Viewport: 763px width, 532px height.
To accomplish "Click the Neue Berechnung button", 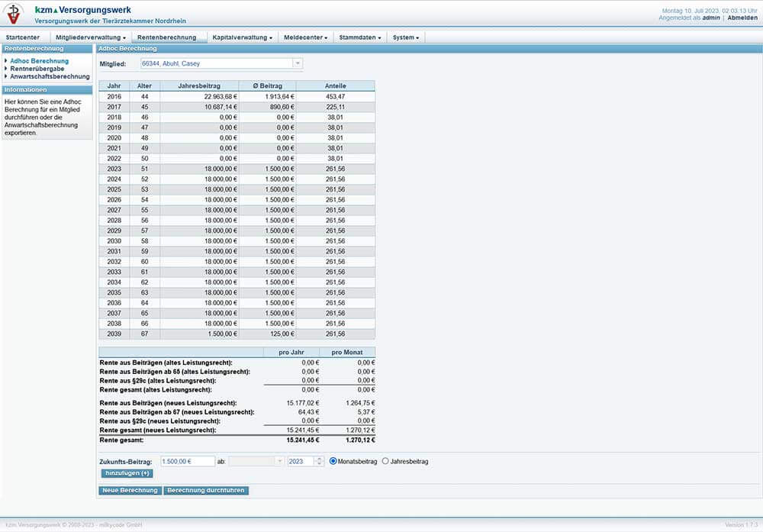I will point(130,490).
